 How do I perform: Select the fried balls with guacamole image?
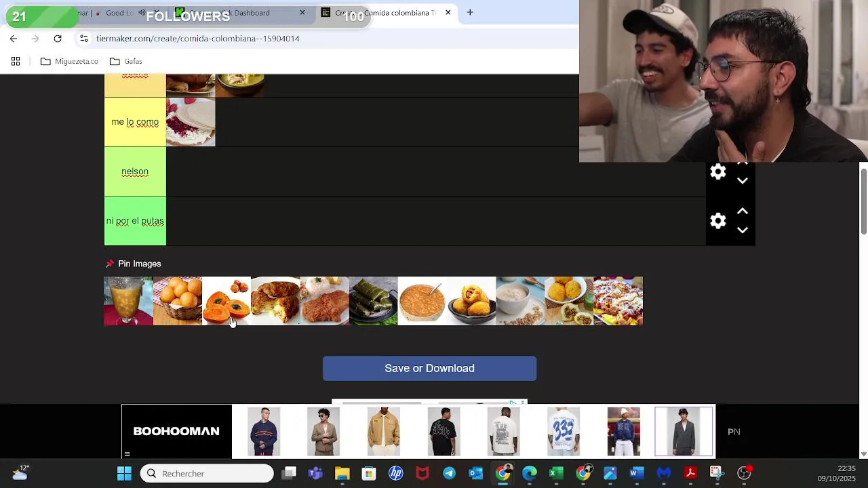570,301
